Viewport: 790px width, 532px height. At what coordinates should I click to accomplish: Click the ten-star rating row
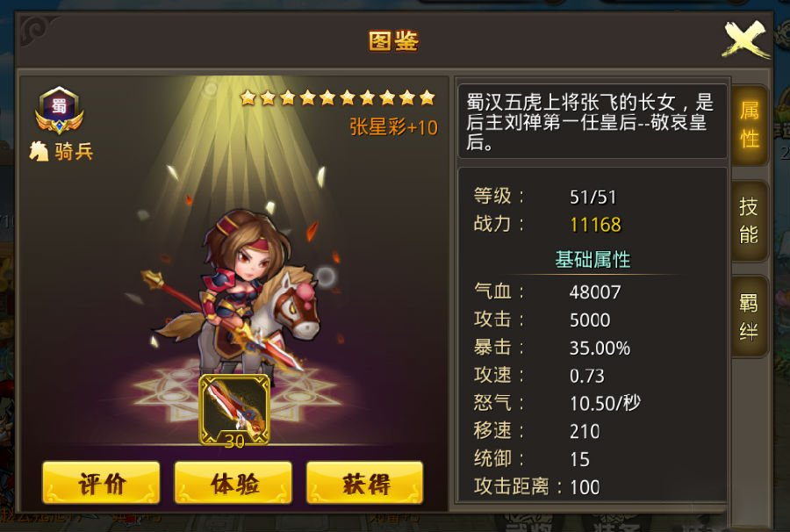338,97
